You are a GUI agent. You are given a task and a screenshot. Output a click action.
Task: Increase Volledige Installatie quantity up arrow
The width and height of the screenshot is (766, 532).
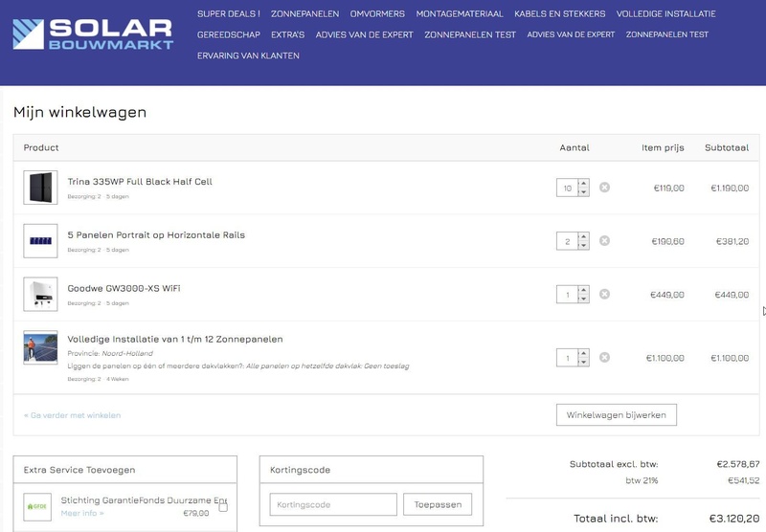(583, 353)
